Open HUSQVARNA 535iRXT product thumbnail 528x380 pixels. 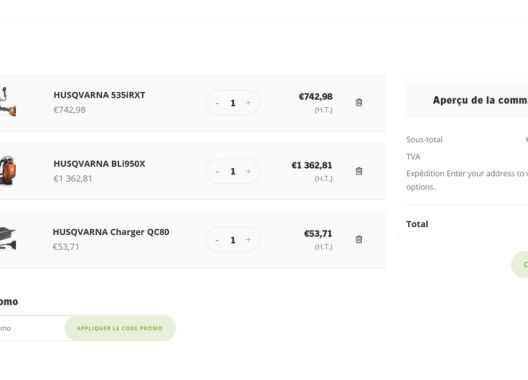pyautogui.click(x=8, y=102)
